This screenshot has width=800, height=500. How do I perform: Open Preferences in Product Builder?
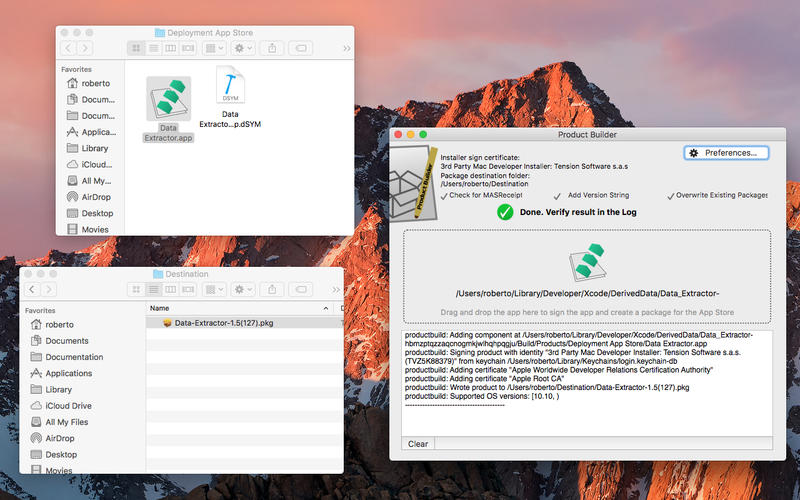tap(726, 153)
